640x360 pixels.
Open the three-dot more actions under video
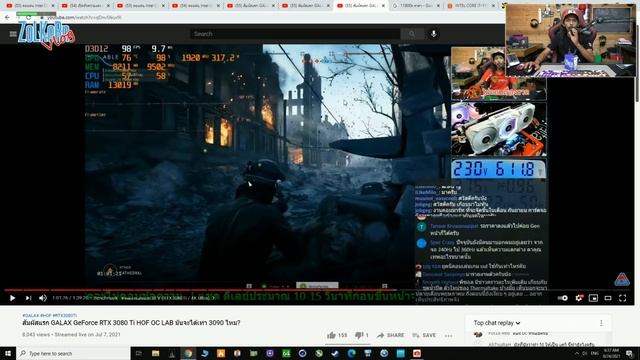pyautogui.click(x=448, y=336)
